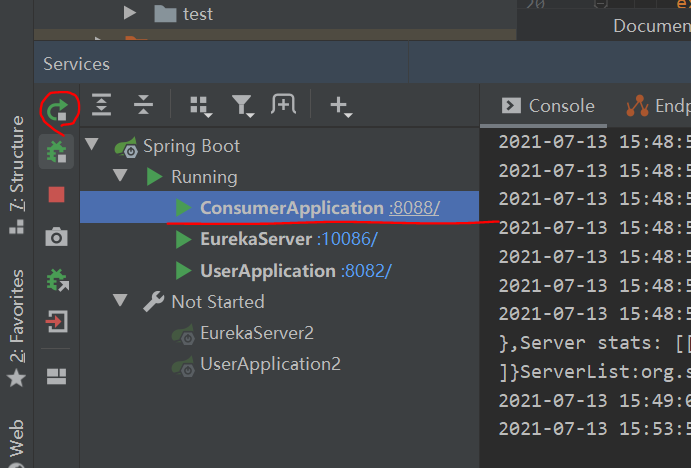The height and width of the screenshot is (468, 691).
Task: Open the Filter dropdown icon
Action: [x=243, y=106]
